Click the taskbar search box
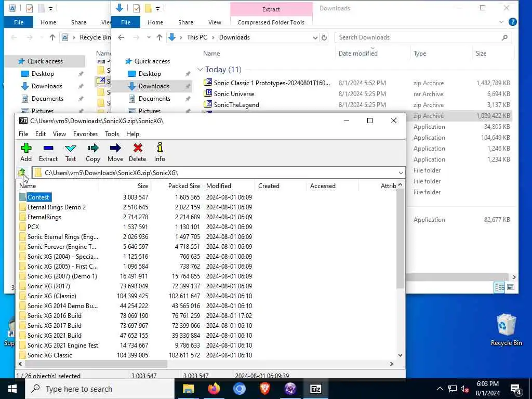532x399 pixels. [100, 389]
